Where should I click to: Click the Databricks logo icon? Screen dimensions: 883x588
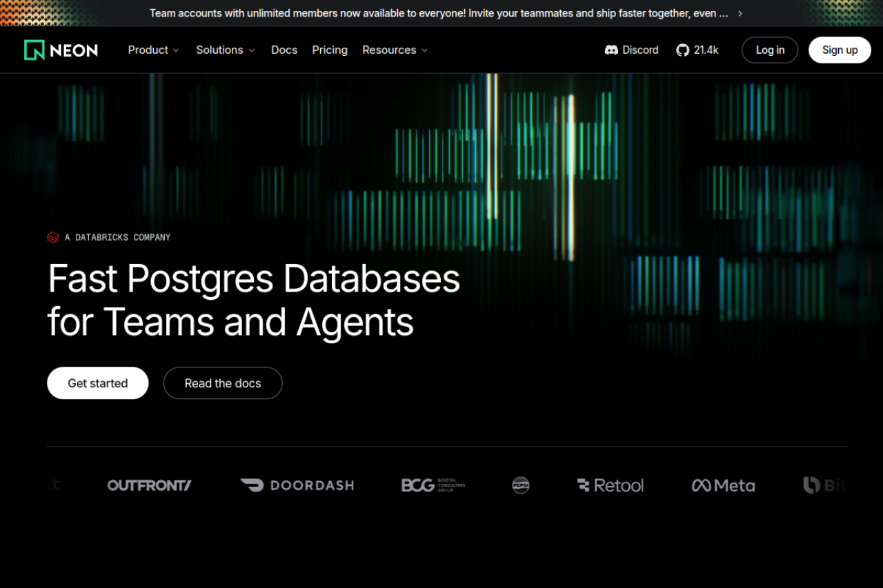pyautogui.click(x=53, y=237)
